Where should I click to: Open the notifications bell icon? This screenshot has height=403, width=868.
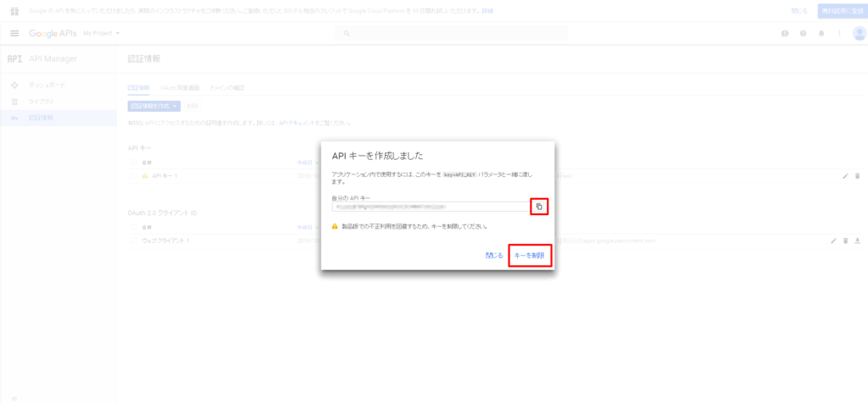821,33
